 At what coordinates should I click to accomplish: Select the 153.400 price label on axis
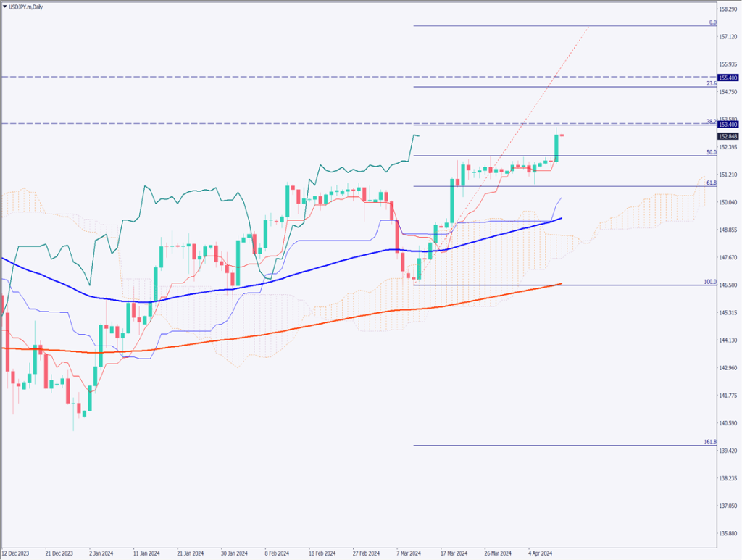pyautogui.click(x=728, y=125)
